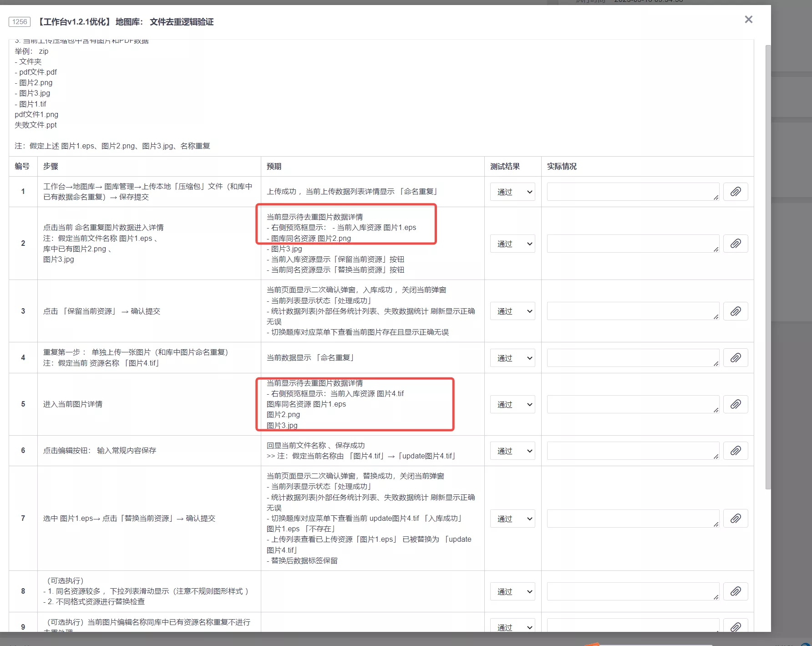Viewport: 812px width, 646px height.
Task: Click the 预期 column header
Action: (274, 166)
